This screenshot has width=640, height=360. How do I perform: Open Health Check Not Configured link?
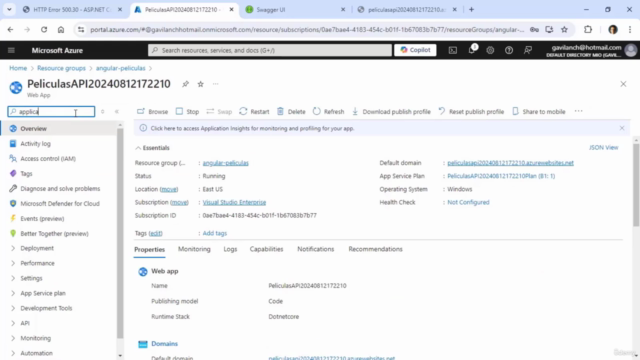pyautogui.click(x=468, y=202)
